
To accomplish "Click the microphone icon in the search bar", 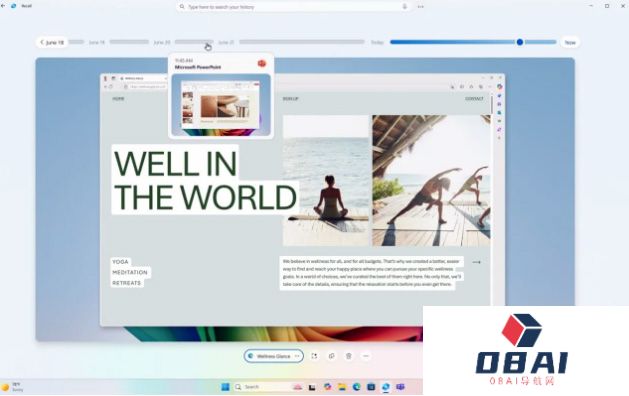I will [x=404, y=7].
